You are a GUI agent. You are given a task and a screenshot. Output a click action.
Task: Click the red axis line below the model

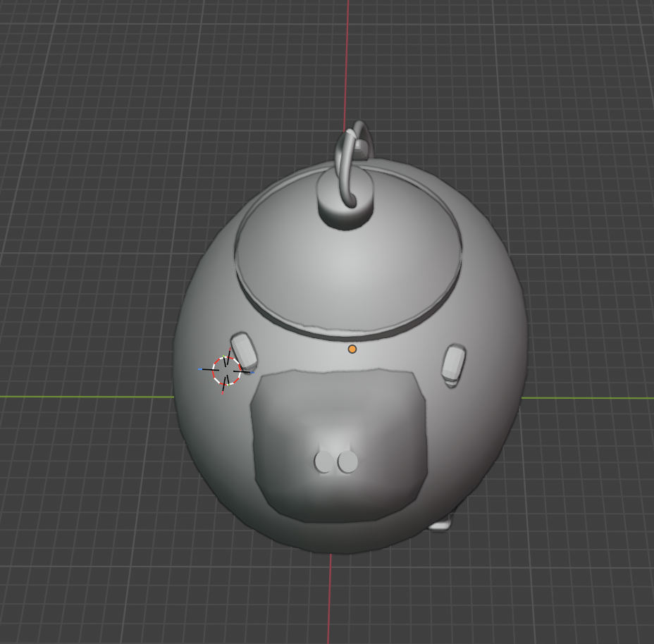click(330, 599)
